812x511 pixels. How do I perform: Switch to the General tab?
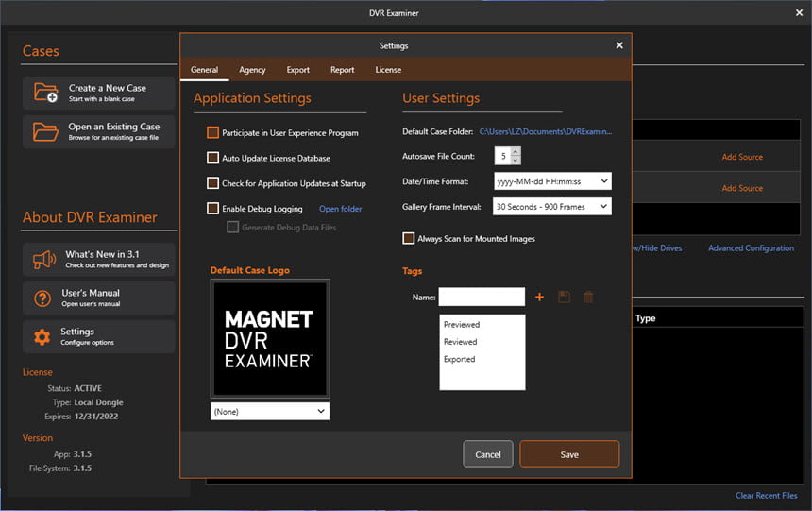pos(205,70)
